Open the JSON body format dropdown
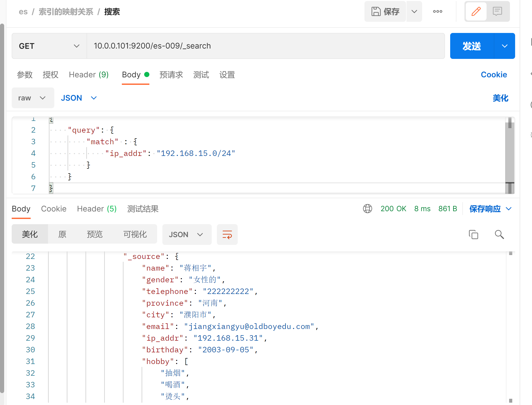Viewport: 532px width, 405px height. pyautogui.click(x=79, y=98)
